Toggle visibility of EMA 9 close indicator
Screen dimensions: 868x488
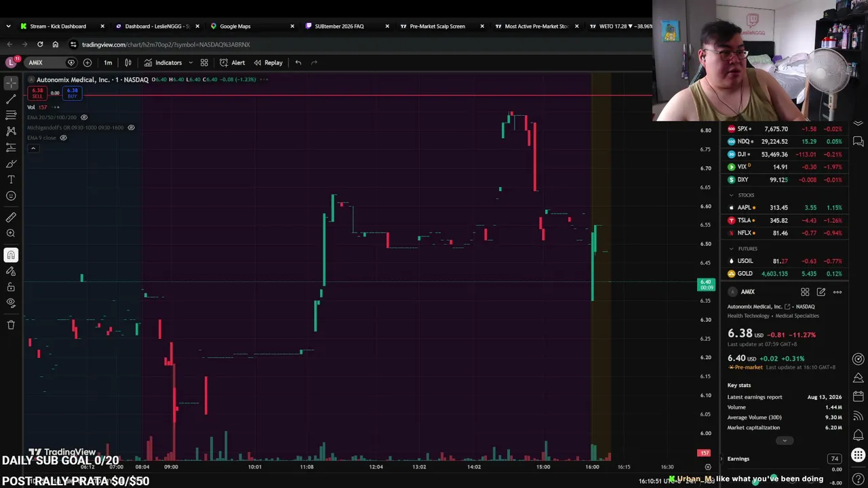coord(63,138)
